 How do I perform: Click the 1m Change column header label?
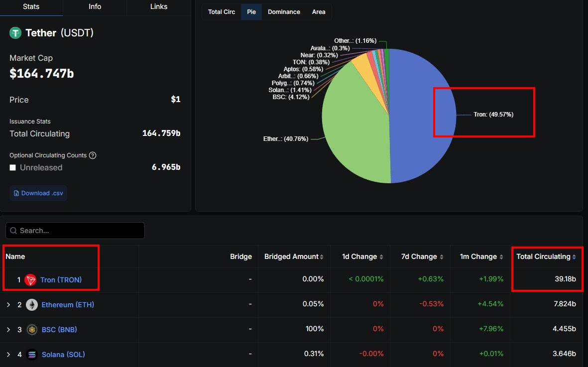(x=478, y=257)
